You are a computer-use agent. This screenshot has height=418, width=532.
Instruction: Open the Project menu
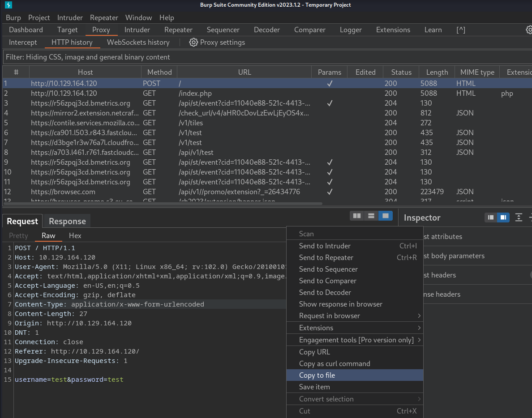[x=39, y=17]
